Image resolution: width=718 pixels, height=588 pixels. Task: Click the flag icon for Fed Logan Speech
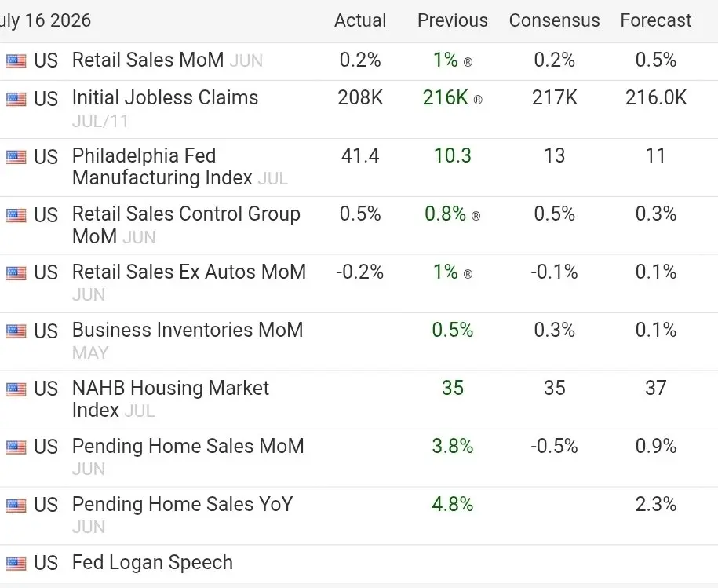[16, 564]
